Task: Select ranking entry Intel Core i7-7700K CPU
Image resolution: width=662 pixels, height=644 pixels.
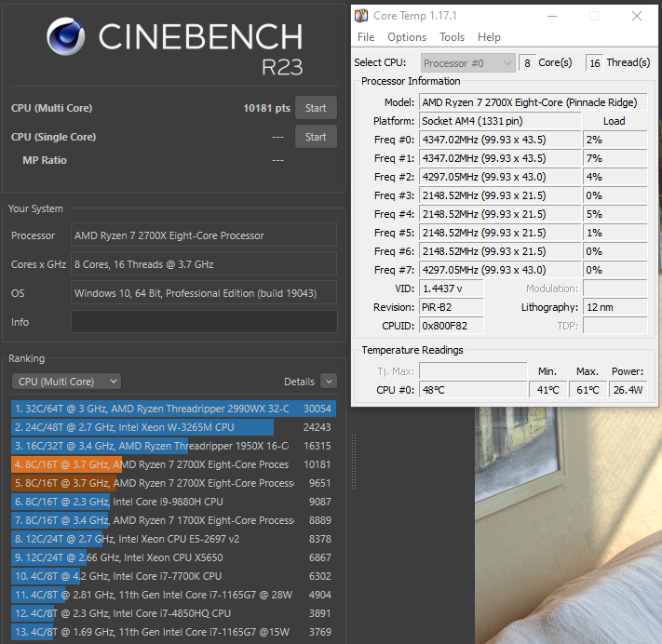Action: 173,576
